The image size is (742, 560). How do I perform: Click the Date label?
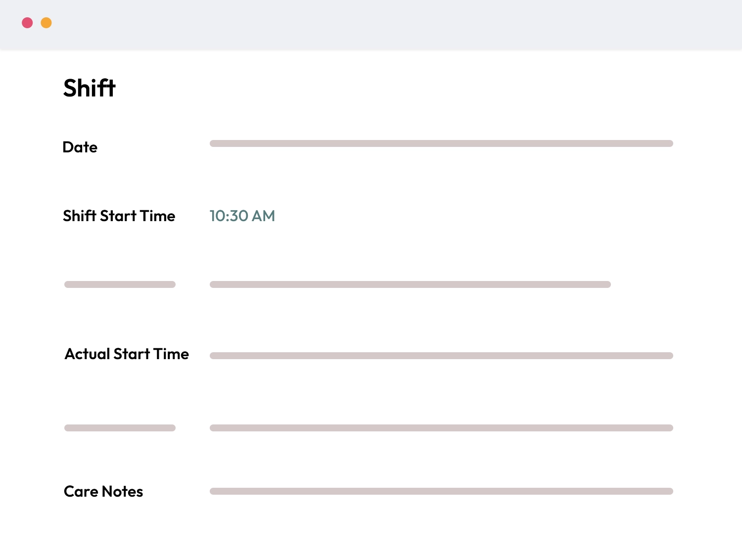[x=80, y=147]
